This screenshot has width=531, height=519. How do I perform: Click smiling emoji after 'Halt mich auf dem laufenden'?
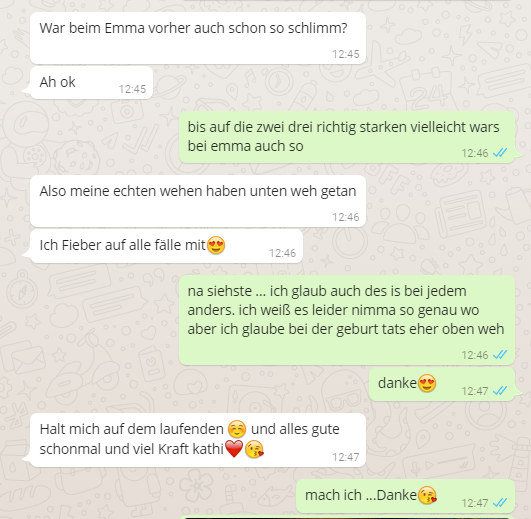pos(237,429)
